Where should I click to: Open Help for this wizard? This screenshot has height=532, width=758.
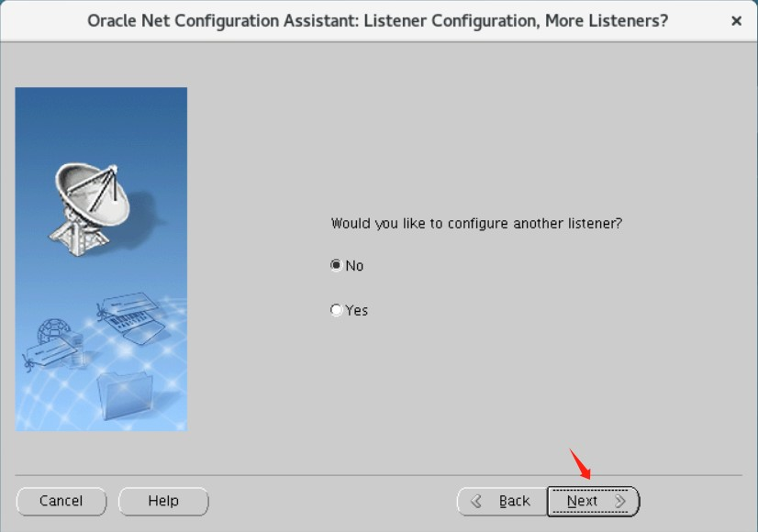(163, 501)
